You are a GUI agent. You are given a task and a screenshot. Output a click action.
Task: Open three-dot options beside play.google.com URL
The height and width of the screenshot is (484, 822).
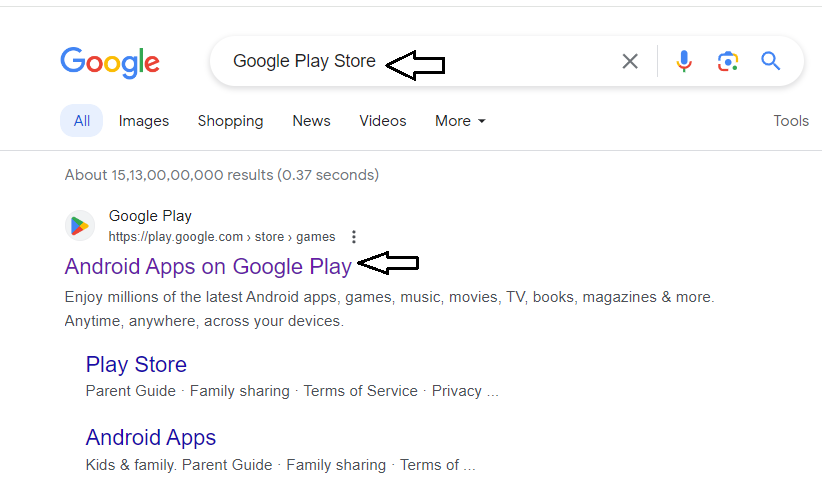click(354, 237)
